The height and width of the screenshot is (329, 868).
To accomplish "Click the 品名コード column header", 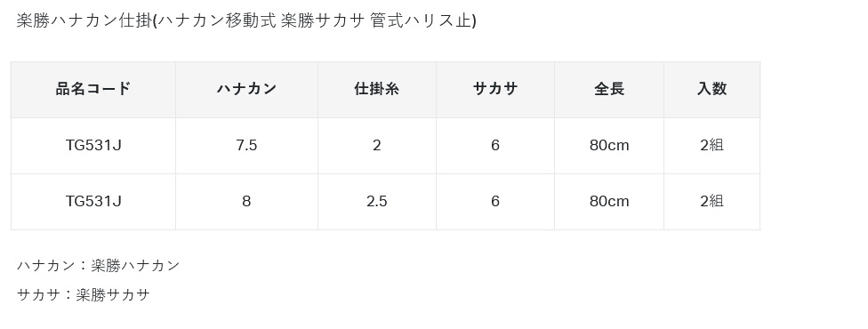I will coord(93,89).
